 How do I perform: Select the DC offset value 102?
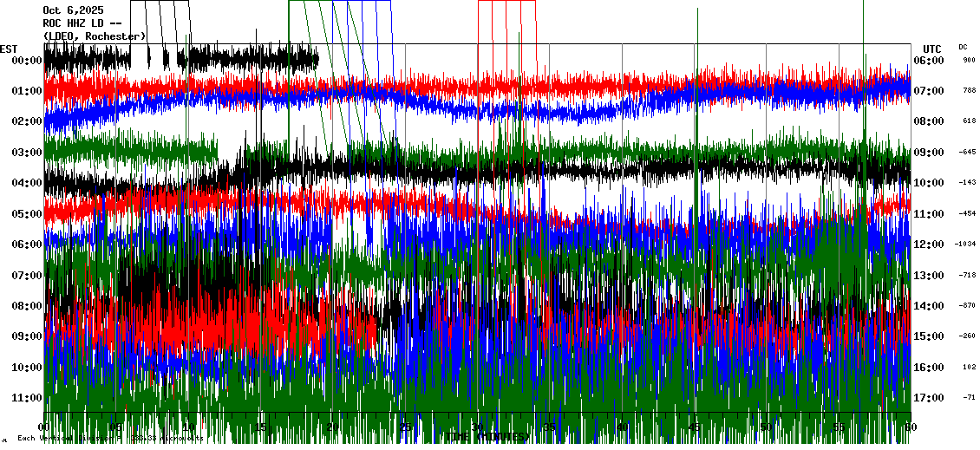coord(969,367)
